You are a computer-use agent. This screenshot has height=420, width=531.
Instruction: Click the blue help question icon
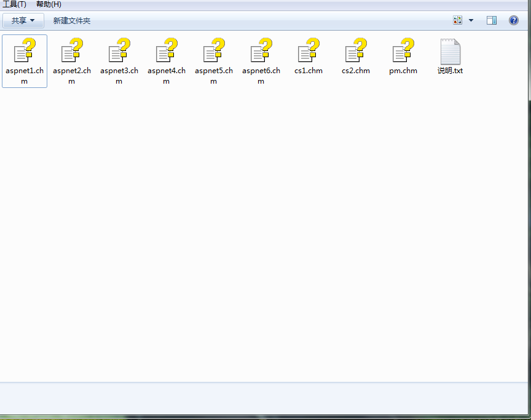point(514,20)
